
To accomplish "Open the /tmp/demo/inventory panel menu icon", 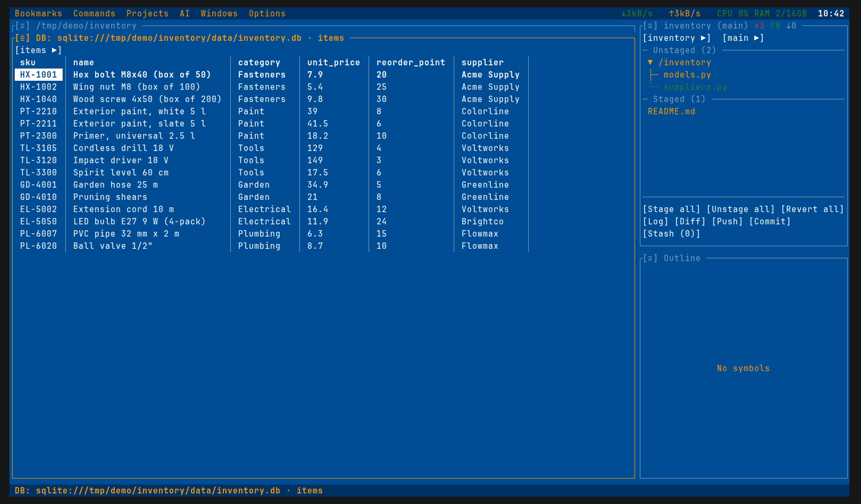I will 23,26.
